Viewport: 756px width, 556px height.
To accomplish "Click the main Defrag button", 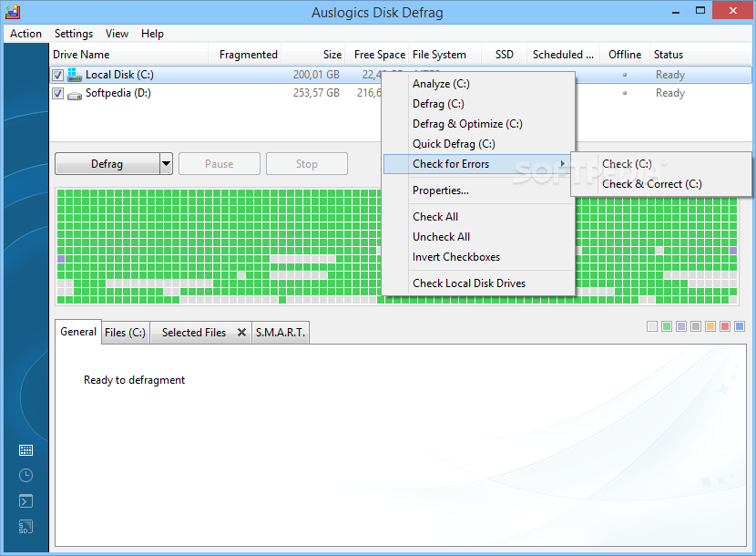I will tap(107, 164).
